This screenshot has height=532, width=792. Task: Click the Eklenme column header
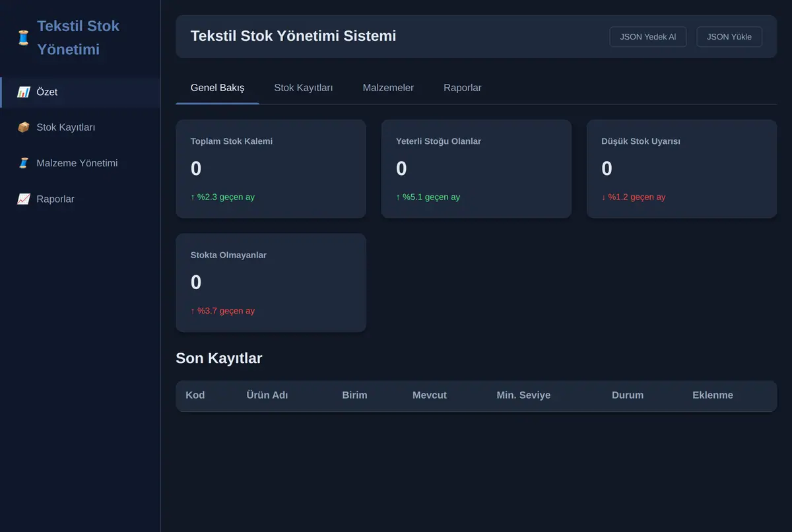[x=713, y=395]
